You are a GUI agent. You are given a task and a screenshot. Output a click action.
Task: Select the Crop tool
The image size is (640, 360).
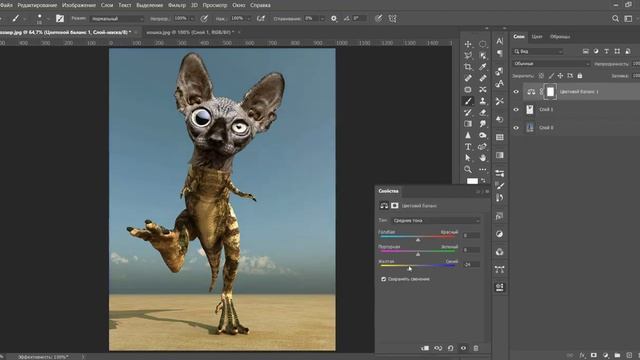tap(468, 67)
